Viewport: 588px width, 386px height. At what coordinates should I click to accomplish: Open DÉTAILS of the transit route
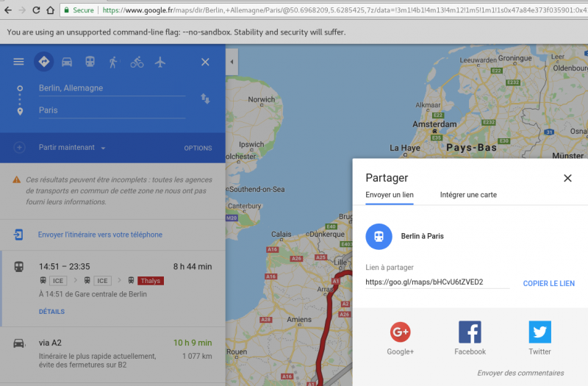(x=51, y=312)
